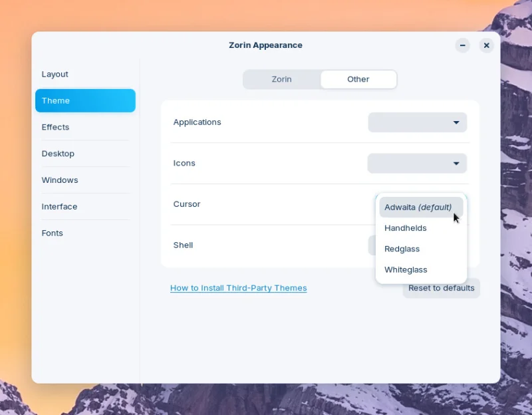Click the Applications dropdown arrow icon
The width and height of the screenshot is (532, 415).
456,122
